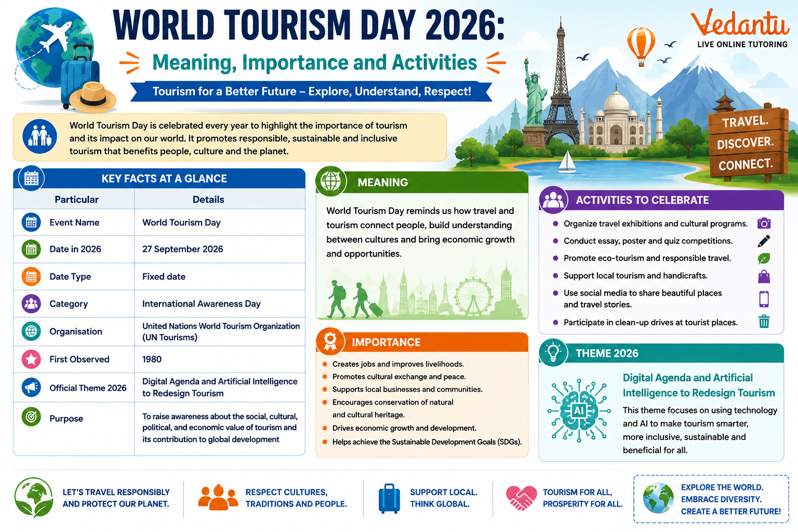Viewport: 798px width, 532px height.
Task: Click the family with luggage icon
Action: pos(40,136)
